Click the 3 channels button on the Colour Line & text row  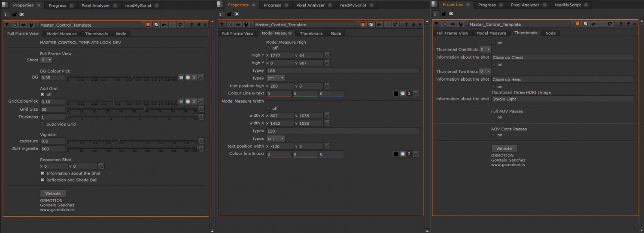point(409,94)
